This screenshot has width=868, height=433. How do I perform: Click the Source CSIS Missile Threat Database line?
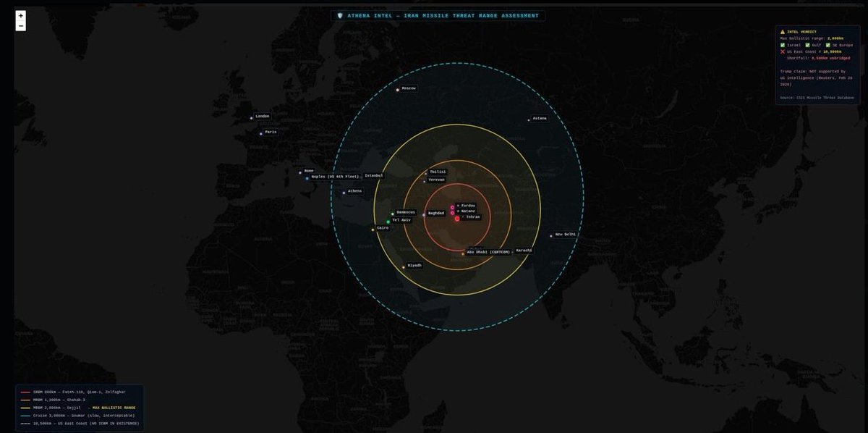817,97
